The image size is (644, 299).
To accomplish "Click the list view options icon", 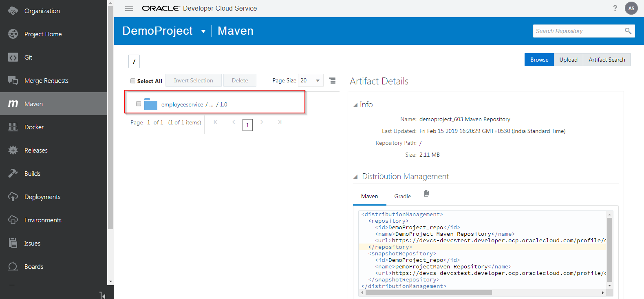I will [x=333, y=80].
